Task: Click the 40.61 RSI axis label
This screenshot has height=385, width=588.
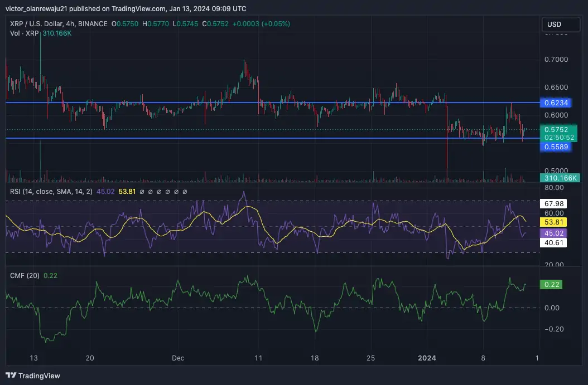Action: coord(553,243)
